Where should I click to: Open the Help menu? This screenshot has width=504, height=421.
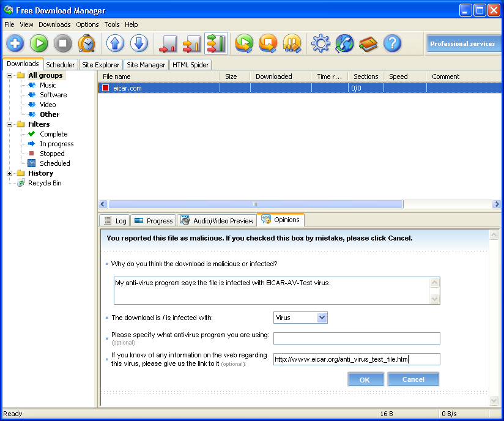click(x=131, y=24)
